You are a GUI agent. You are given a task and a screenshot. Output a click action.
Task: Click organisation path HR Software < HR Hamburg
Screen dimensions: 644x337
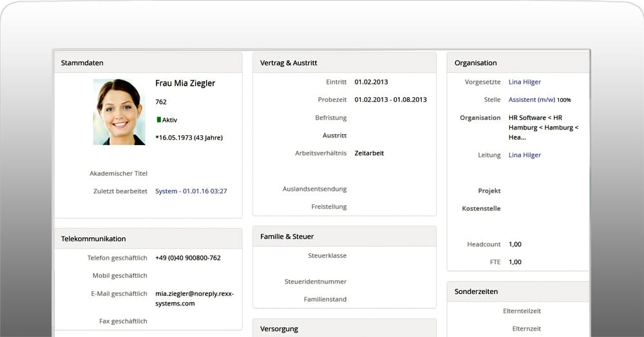(543, 128)
